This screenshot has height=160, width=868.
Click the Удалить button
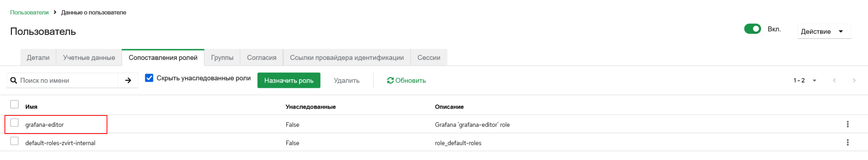347,80
